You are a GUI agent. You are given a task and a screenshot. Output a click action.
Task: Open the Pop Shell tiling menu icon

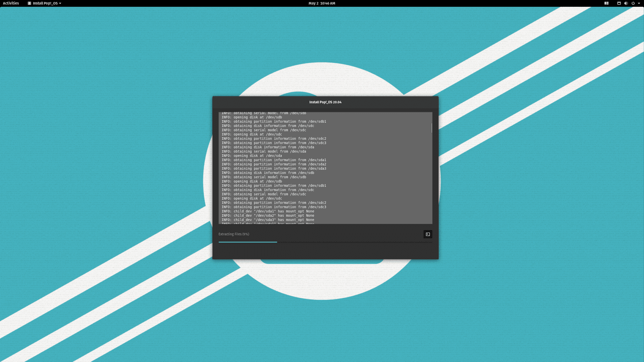pos(606,3)
